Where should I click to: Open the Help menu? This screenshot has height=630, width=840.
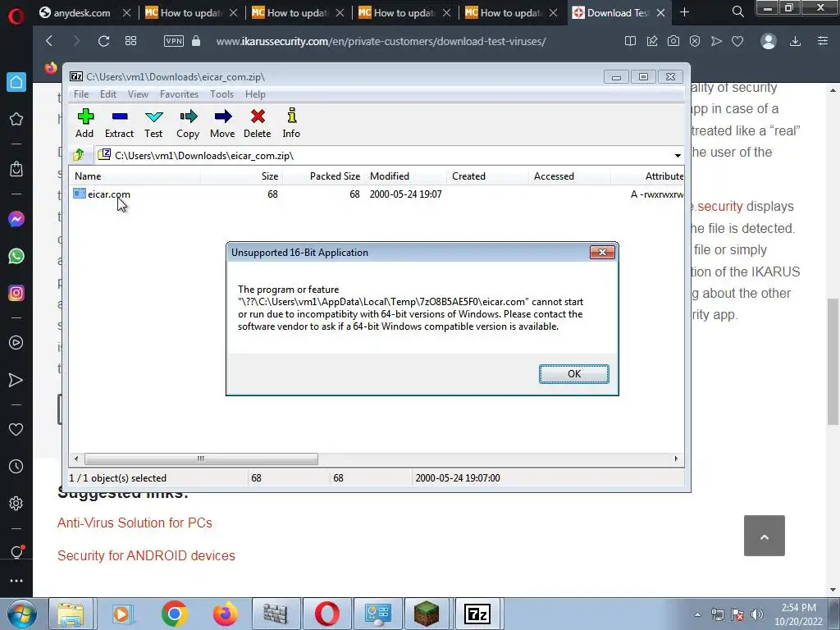pyautogui.click(x=256, y=94)
